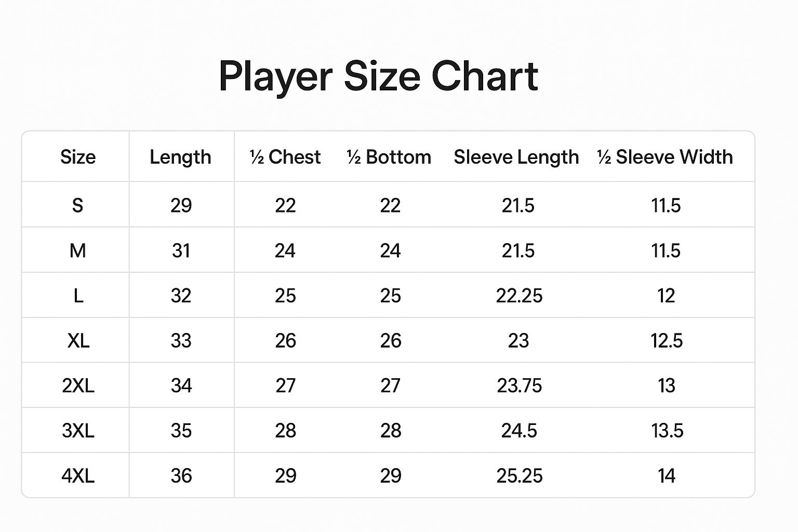Click the L size row label
798x532 pixels.
[78, 296]
